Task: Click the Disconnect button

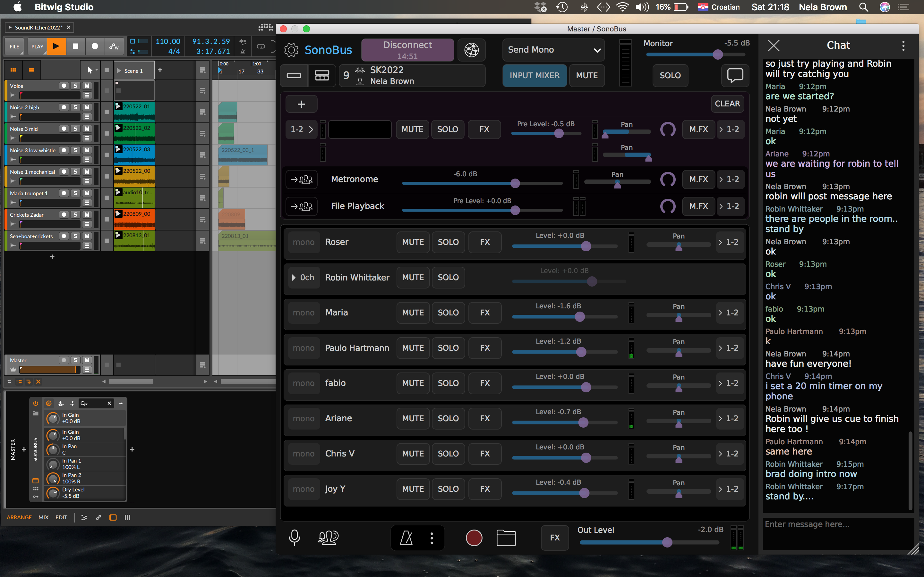Action: [x=407, y=50]
